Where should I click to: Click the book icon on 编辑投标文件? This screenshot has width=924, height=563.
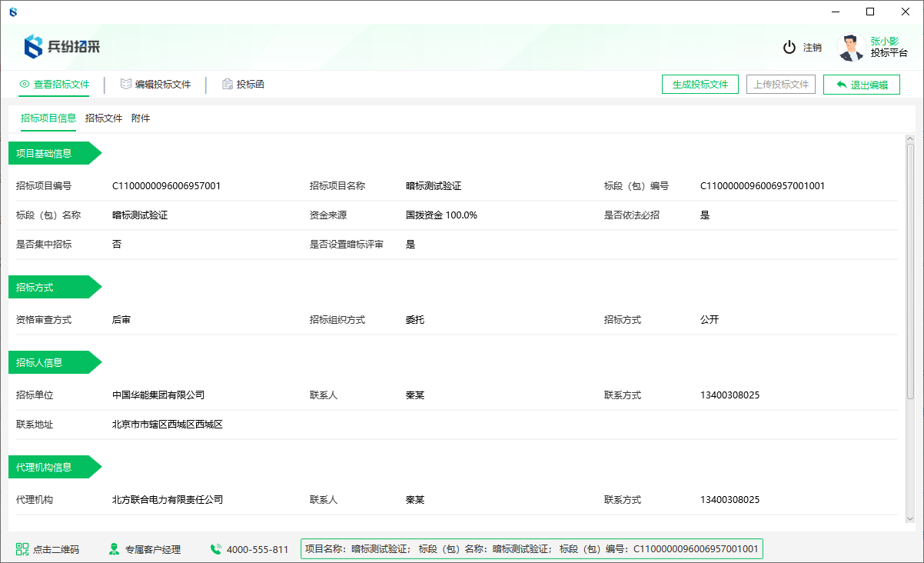[125, 85]
